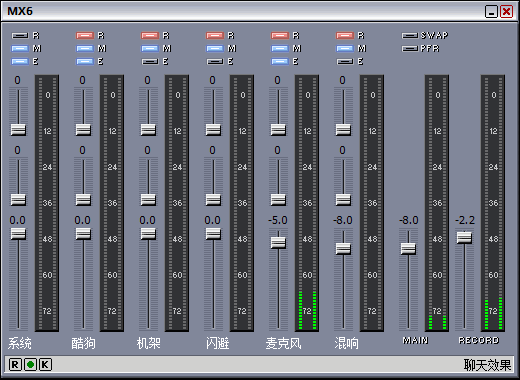Screen dimensions: 520x380
Task: Click the 闪避 main volume fader
Action: pos(213,234)
